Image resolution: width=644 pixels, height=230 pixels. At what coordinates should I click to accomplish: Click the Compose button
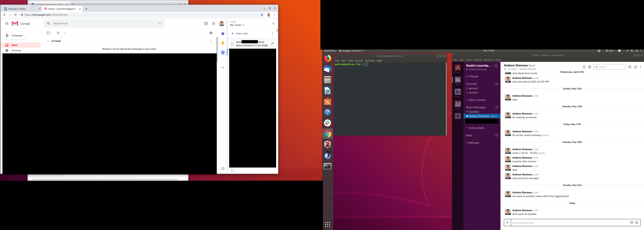(14, 36)
